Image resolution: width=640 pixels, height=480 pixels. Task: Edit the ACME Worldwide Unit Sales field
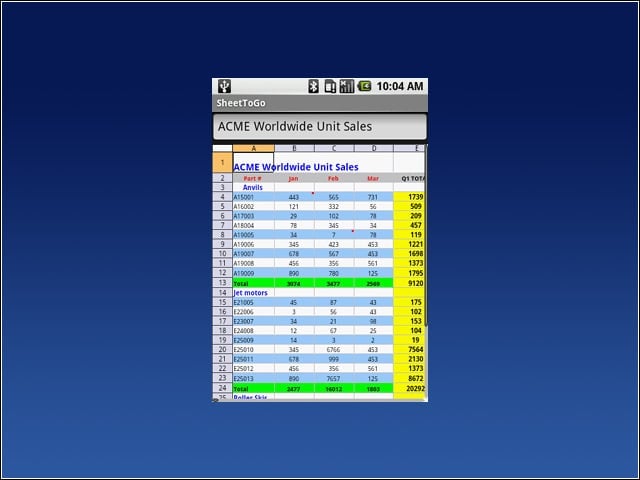(x=320, y=127)
